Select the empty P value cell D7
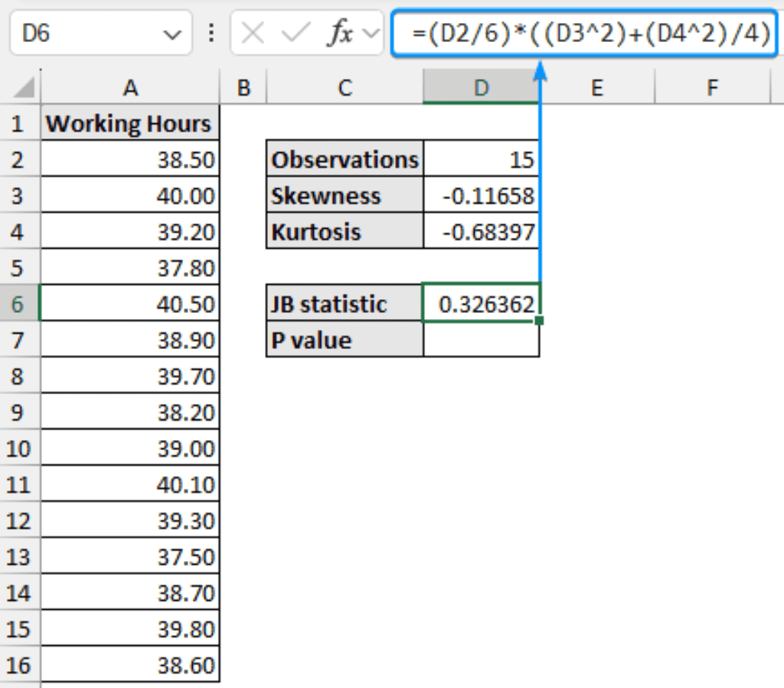784x688 pixels. pos(481,341)
